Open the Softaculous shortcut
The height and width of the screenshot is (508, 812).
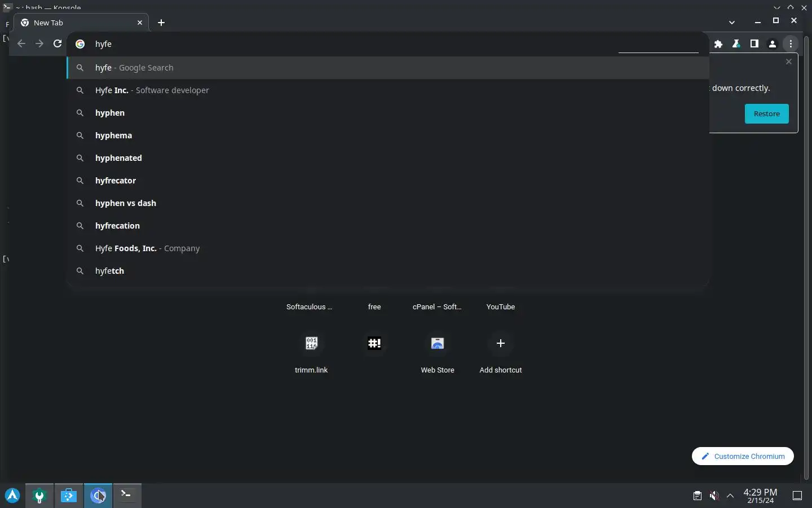(310, 307)
